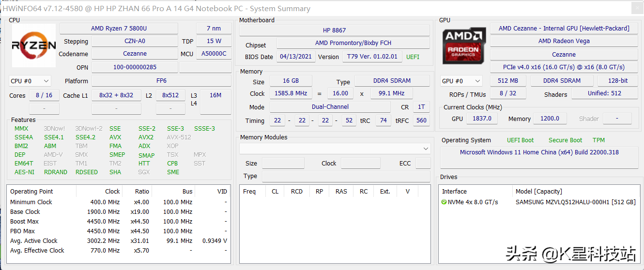This screenshot has width=644, height=270.
Task: Click the RDSEED feature flag
Action: tap(87, 172)
